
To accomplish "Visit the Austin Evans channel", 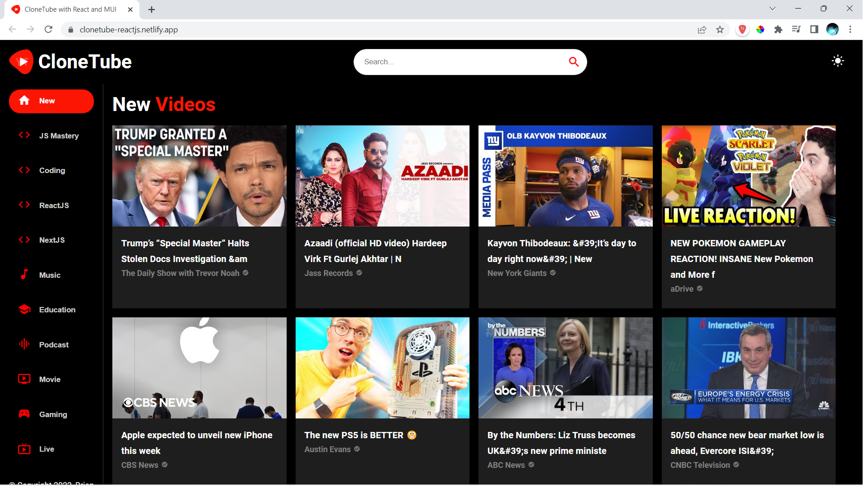I will [x=329, y=452].
